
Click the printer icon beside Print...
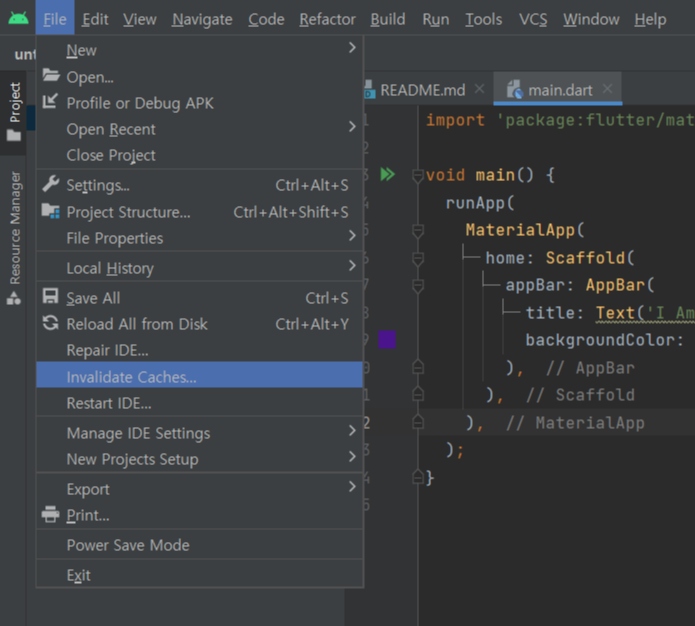tap(51, 514)
